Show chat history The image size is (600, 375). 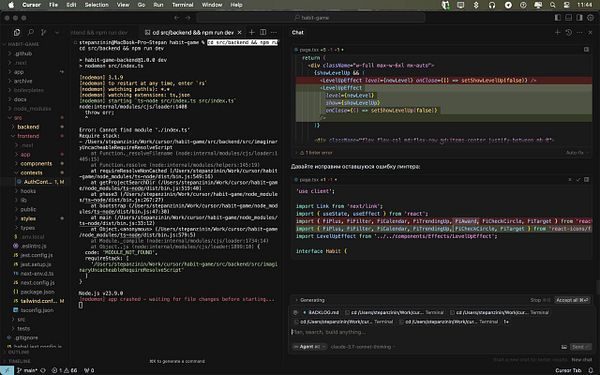(569, 33)
